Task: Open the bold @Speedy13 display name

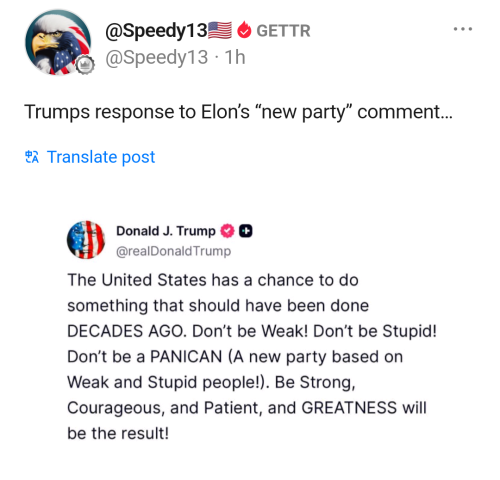Action: pos(156,31)
